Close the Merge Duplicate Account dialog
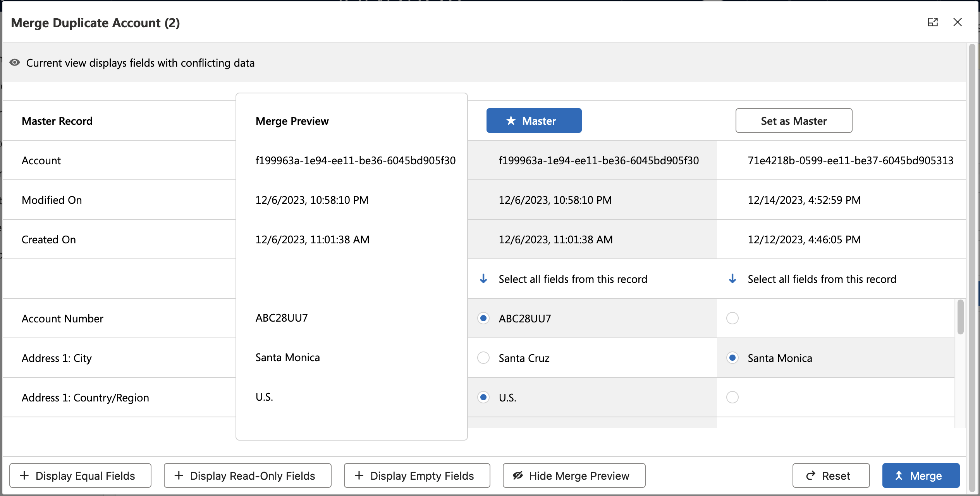 pyautogui.click(x=958, y=22)
